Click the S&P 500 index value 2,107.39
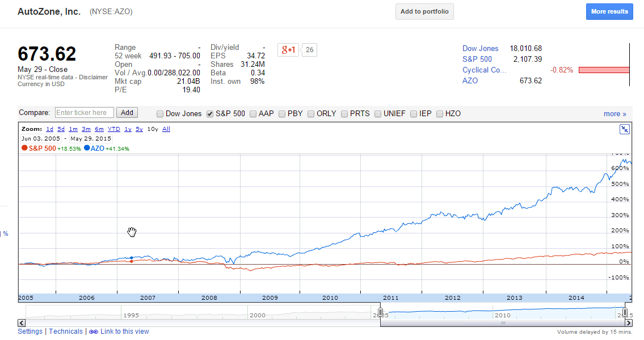Screen dimensions: 644x340 tap(527, 59)
